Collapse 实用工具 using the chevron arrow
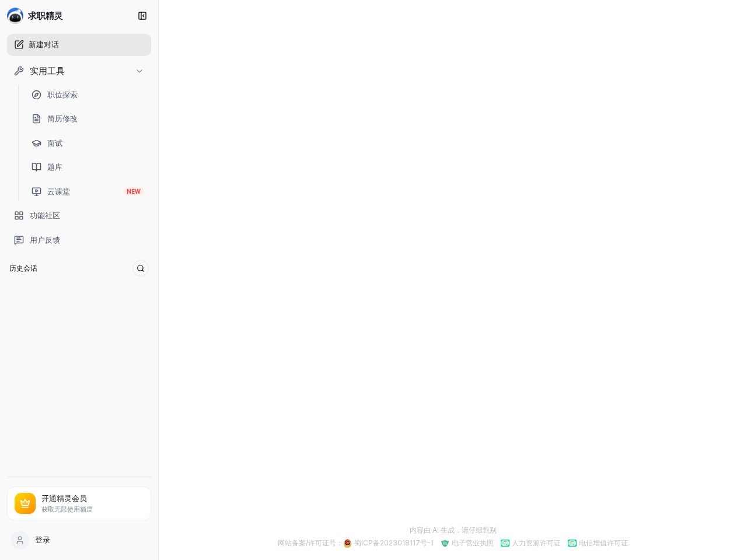 click(139, 71)
